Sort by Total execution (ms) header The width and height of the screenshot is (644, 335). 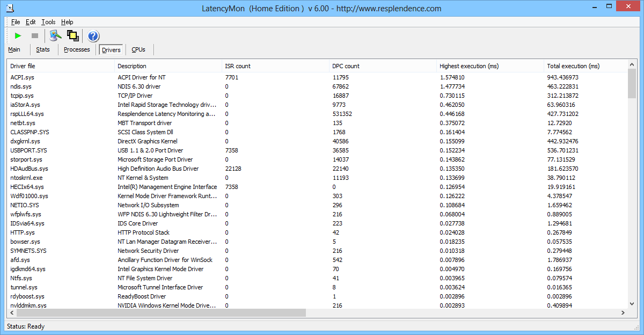tap(585, 66)
